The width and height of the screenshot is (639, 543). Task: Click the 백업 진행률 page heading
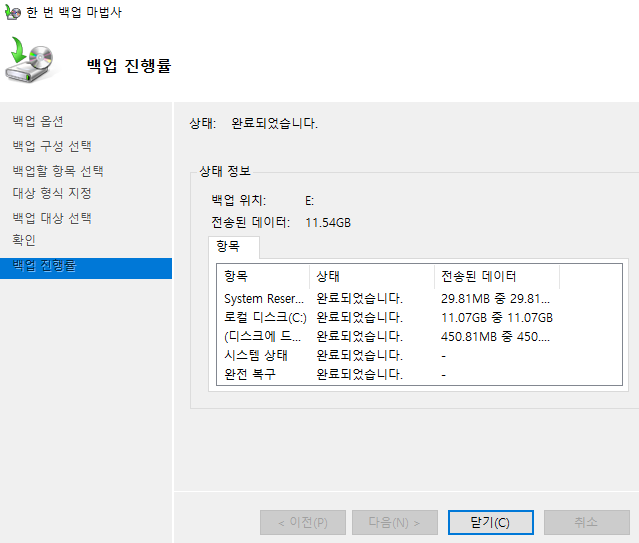point(129,66)
